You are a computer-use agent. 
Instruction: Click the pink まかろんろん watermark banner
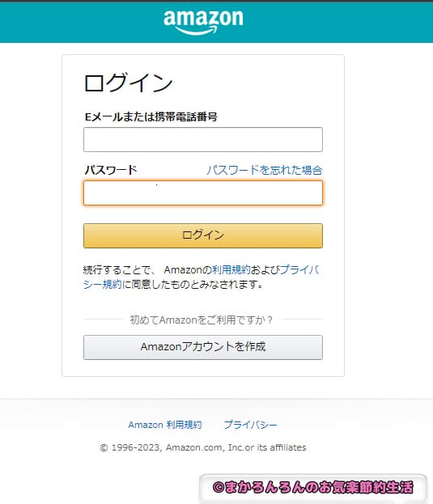coord(313,487)
